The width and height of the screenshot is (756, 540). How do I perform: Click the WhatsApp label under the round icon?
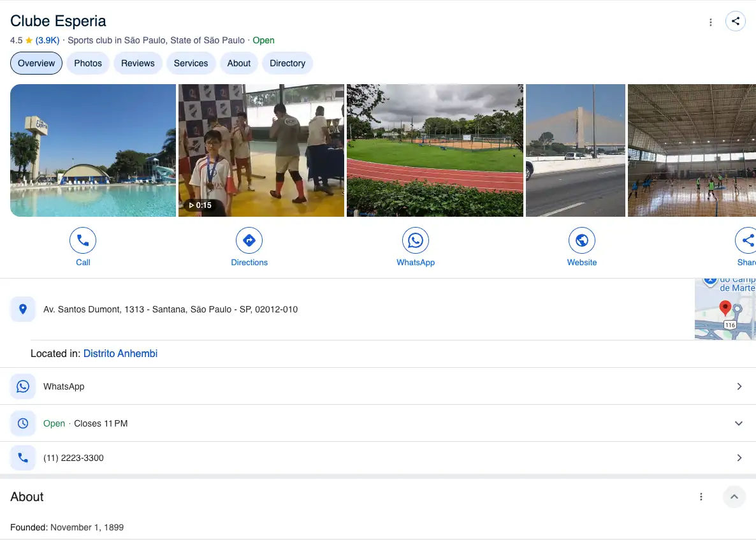pos(416,262)
